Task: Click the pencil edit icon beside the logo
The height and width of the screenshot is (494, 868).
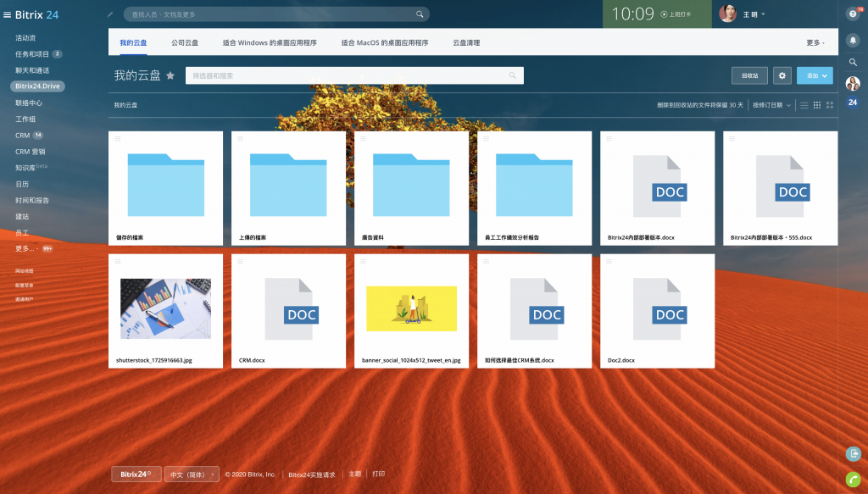Action: [110, 14]
